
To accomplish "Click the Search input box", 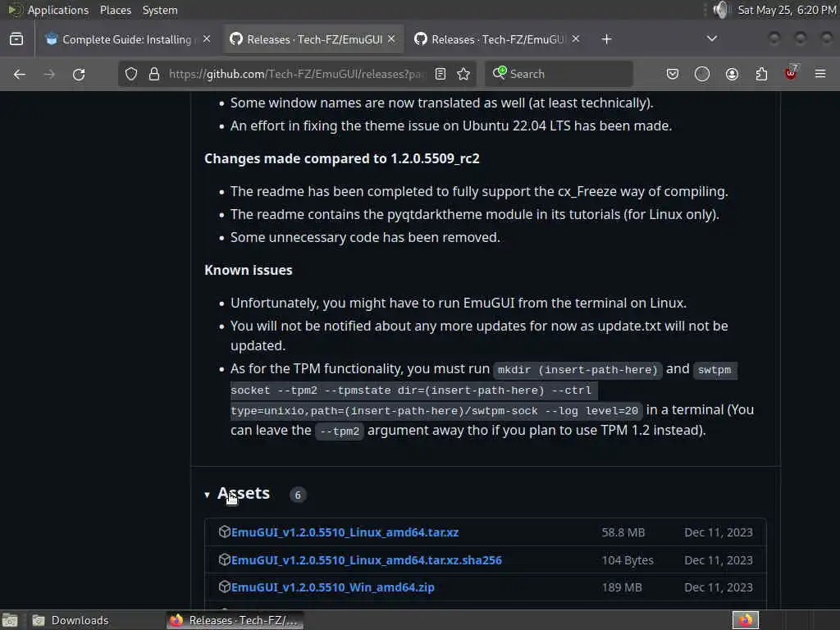I will pyautogui.click(x=559, y=74).
